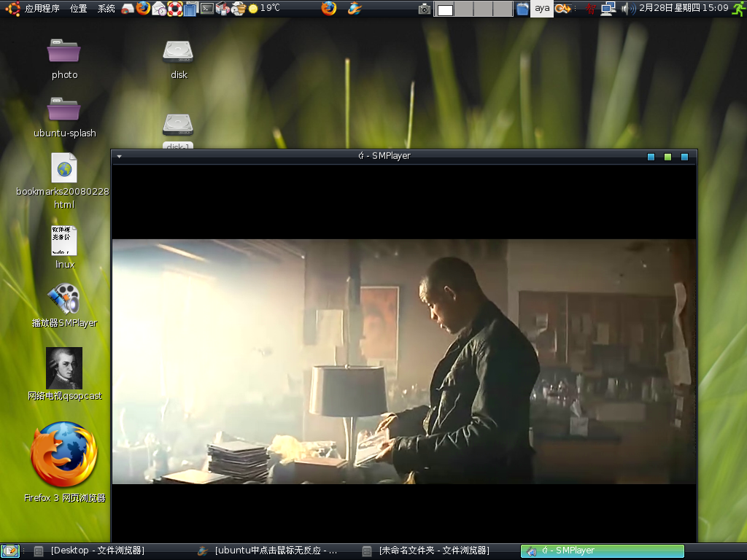Launch 网络电视qsopcast desktop shortcut

(64, 374)
